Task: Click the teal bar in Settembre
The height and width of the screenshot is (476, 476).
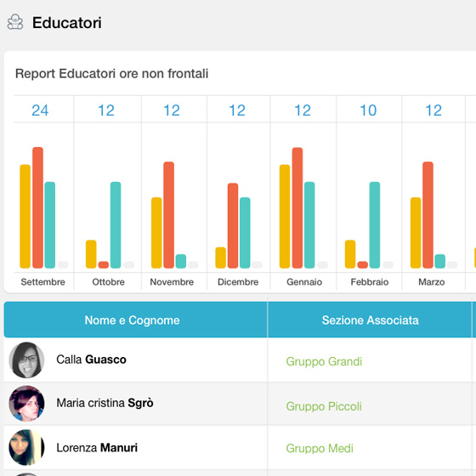Action: tap(50, 225)
